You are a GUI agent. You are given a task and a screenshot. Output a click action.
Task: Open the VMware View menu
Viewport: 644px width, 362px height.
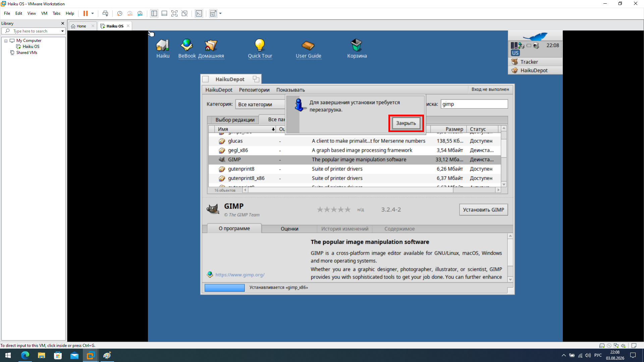(x=32, y=13)
